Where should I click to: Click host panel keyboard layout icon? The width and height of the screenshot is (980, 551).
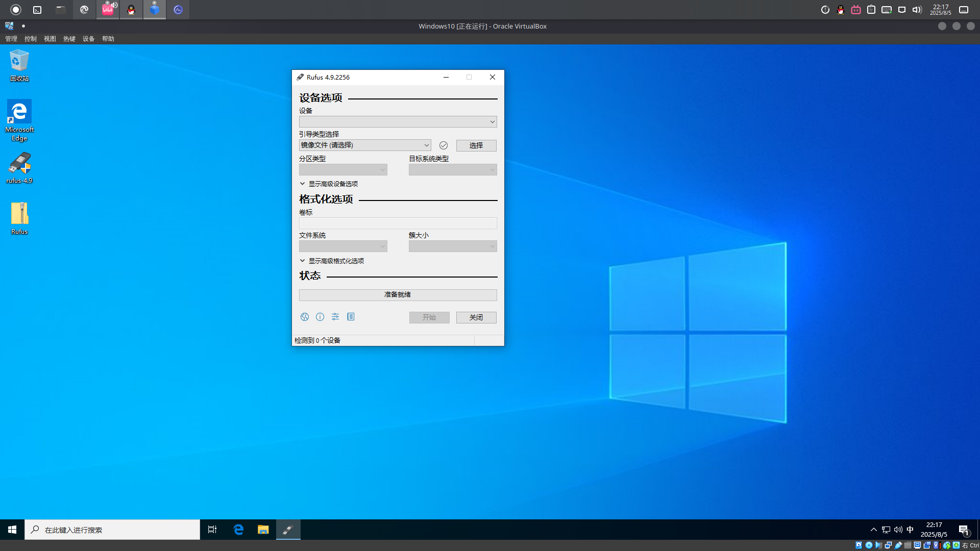coord(887,10)
